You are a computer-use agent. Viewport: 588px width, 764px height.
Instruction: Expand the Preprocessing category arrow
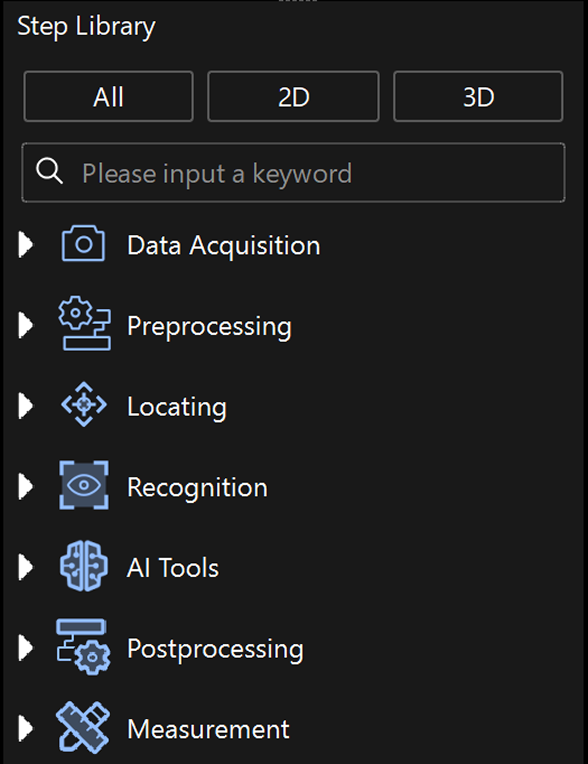[26, 325]
